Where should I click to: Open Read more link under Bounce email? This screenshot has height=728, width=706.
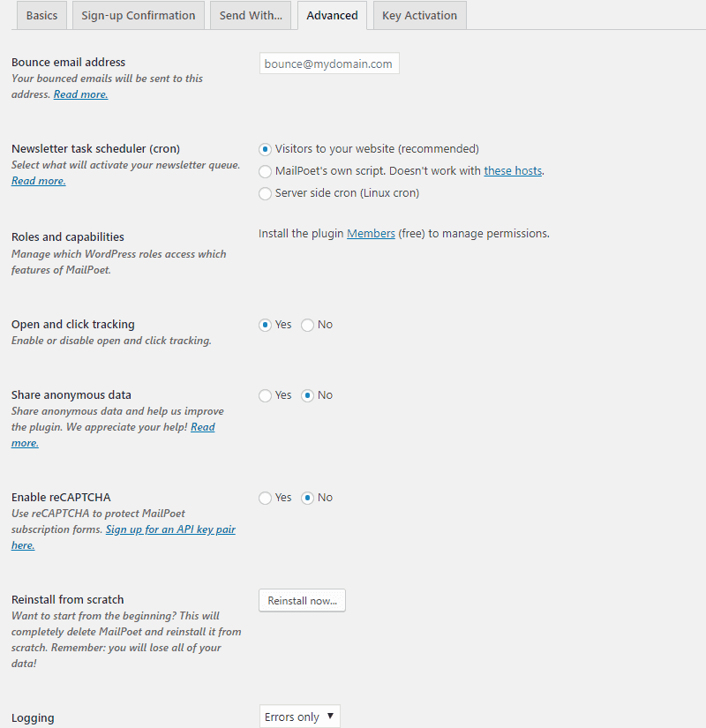tap(80, 94)
